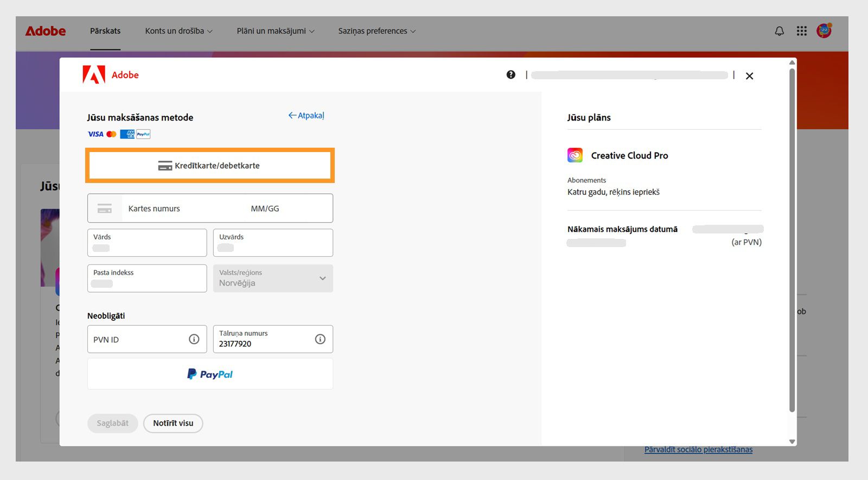Open the user profile avatar

824,31
